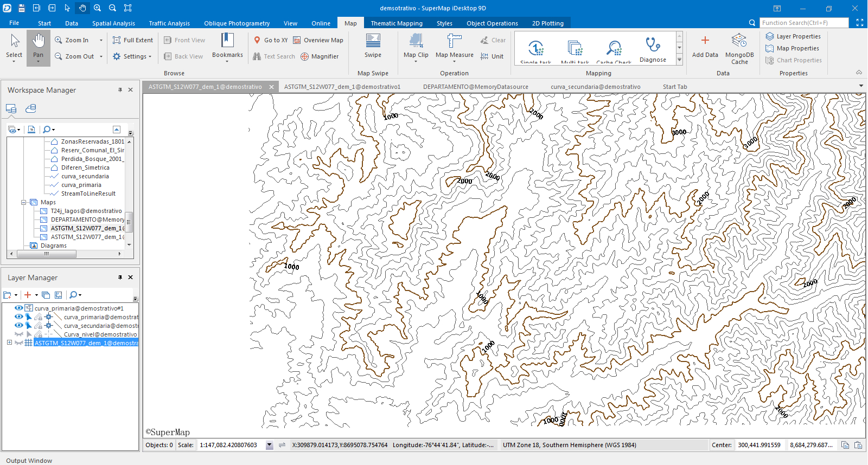Open the map scale dropdown
The width and height of the screenshot is (868, 465).
(269, 445)
